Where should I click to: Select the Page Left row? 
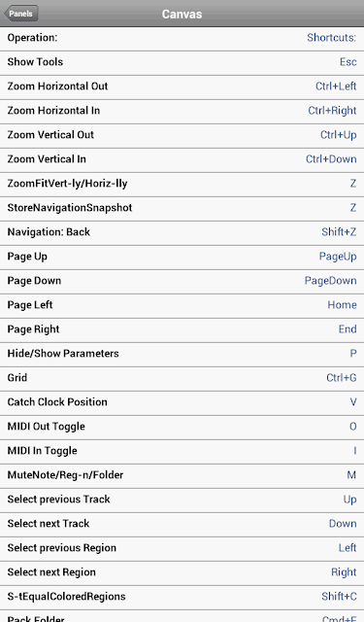(x=182, y=306)
